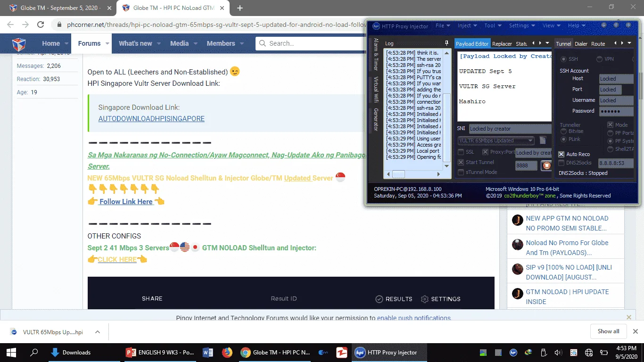Open Firefox from the taskbar
The image size is (644, 362).
pos(227,352)
